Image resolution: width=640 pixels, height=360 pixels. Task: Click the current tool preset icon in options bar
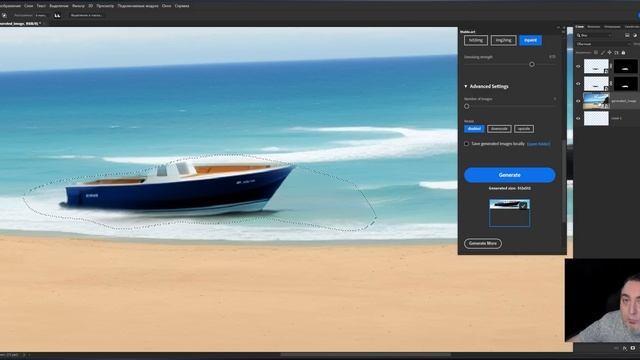click(4, 16)
